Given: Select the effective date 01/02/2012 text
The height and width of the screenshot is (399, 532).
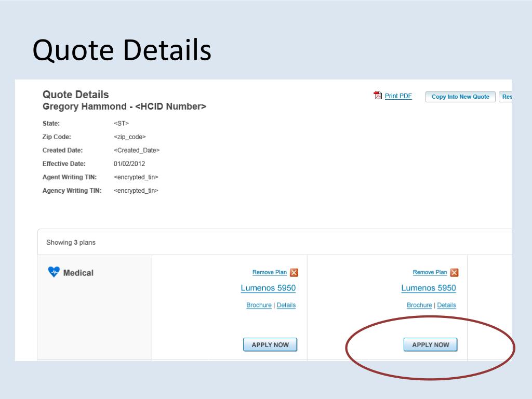Looking at the screenshot, I should (x=129, y=164).
